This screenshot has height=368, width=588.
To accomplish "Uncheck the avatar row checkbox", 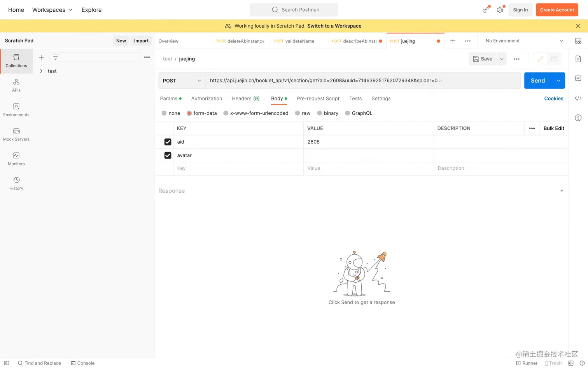I will click(168, 155).
